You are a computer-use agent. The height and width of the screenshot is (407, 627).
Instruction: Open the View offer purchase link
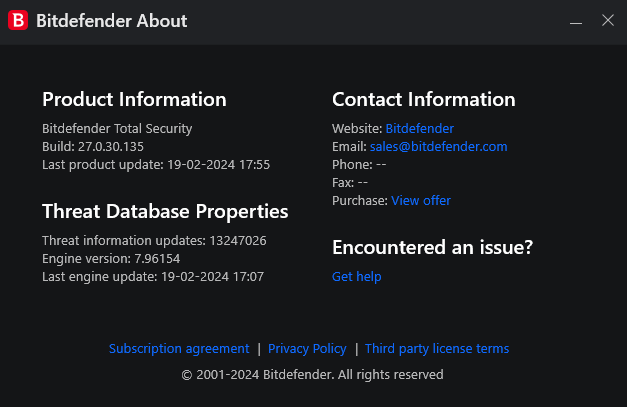tap(421, 200)
